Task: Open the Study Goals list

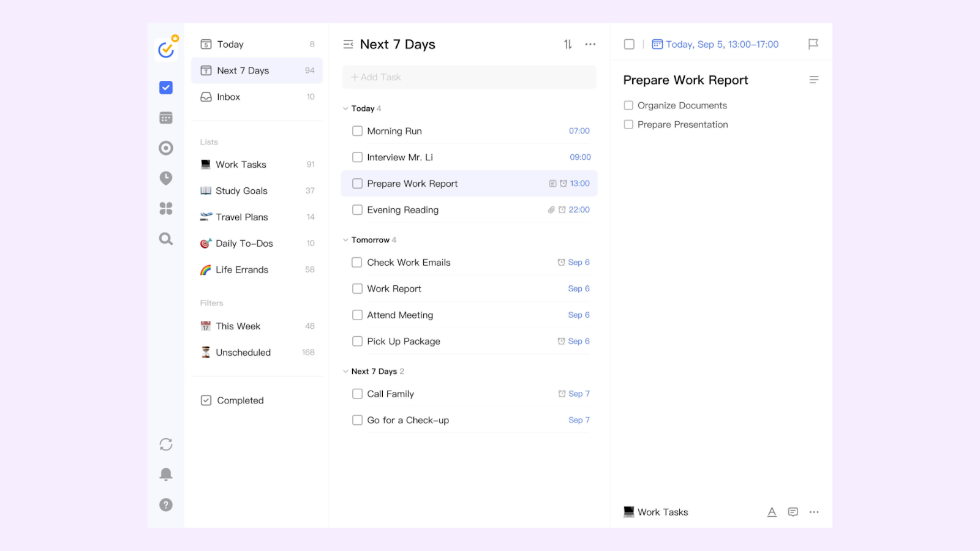Action: tap(241, 191)
